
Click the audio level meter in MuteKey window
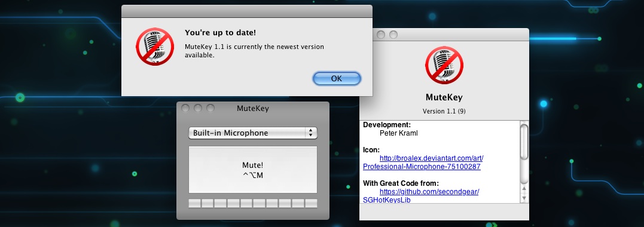252,203
